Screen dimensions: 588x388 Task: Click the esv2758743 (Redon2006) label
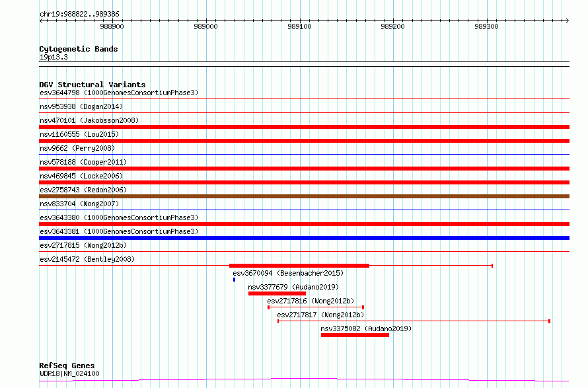83,190
